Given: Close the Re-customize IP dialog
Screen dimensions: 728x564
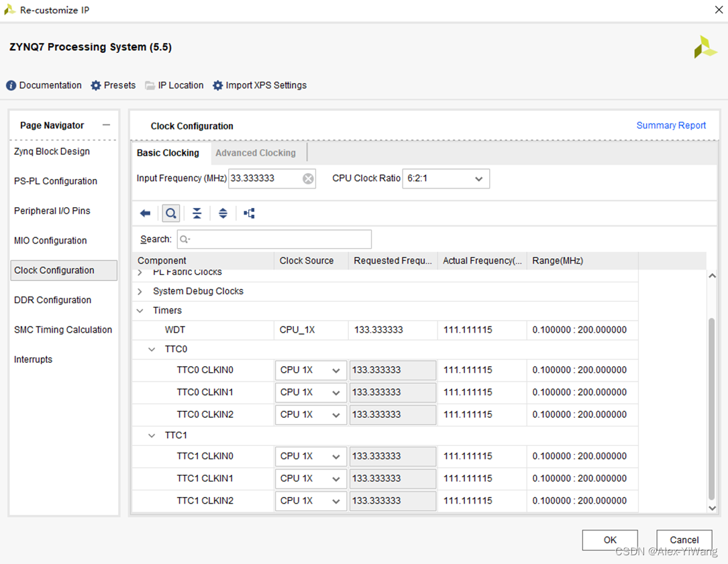Looking at the screenshot, I should [x=719, y=10].
